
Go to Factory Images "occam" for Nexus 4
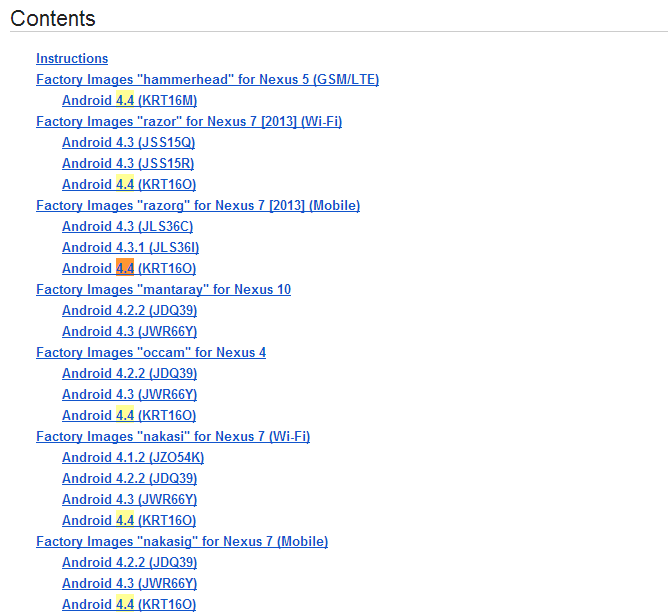click(151, 352)
